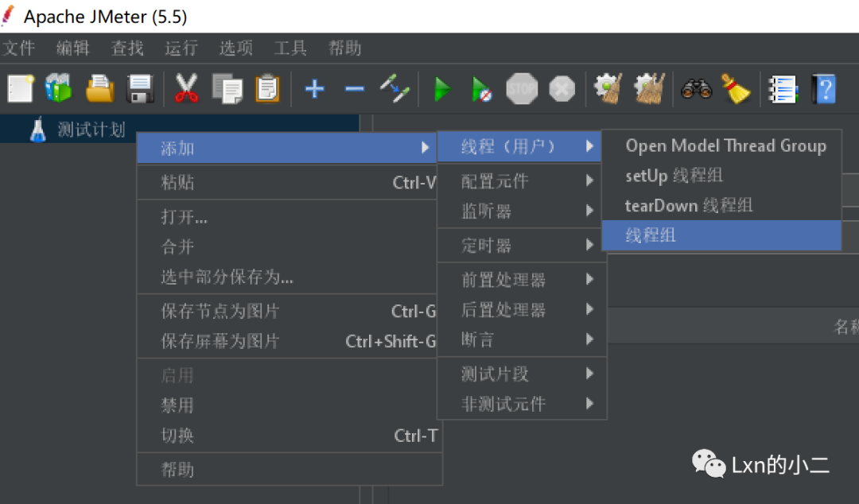Click the binoculars Search icon
Image resolution: width=859 pixels, height=504 pixels.
click(696, 89)
